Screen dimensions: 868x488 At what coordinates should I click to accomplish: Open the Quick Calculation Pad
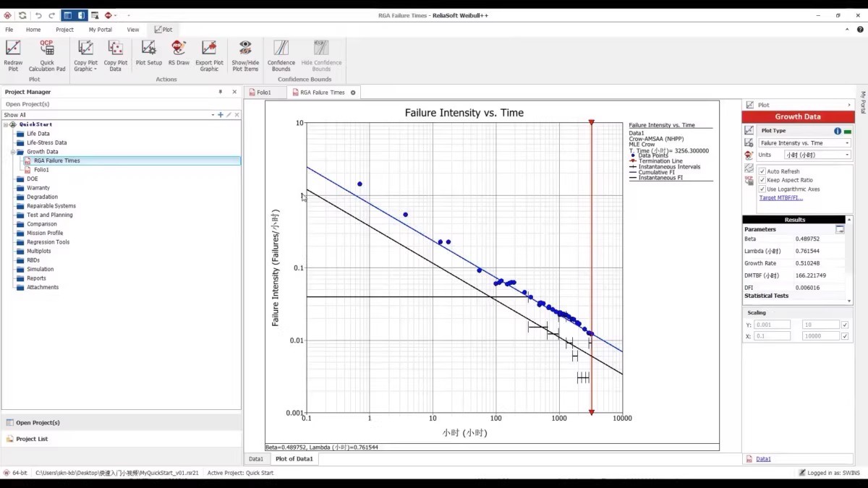click(x=47, y=56)
